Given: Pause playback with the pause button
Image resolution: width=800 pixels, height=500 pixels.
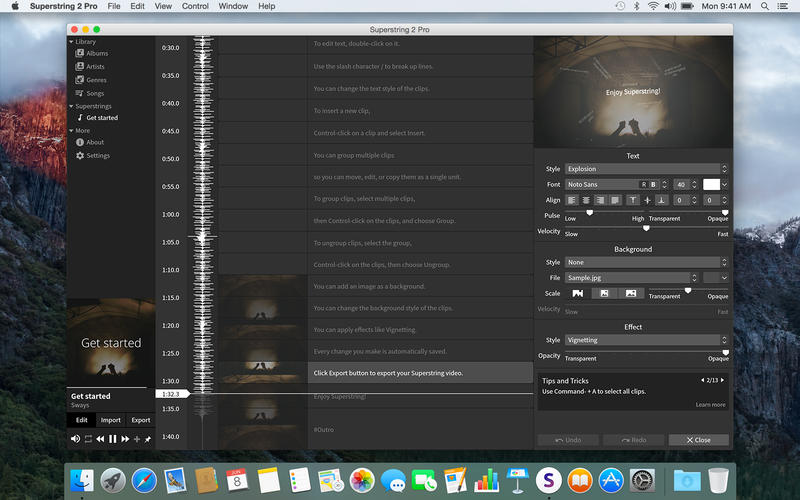Looking at the screenshot, I should tap(113, 439).
